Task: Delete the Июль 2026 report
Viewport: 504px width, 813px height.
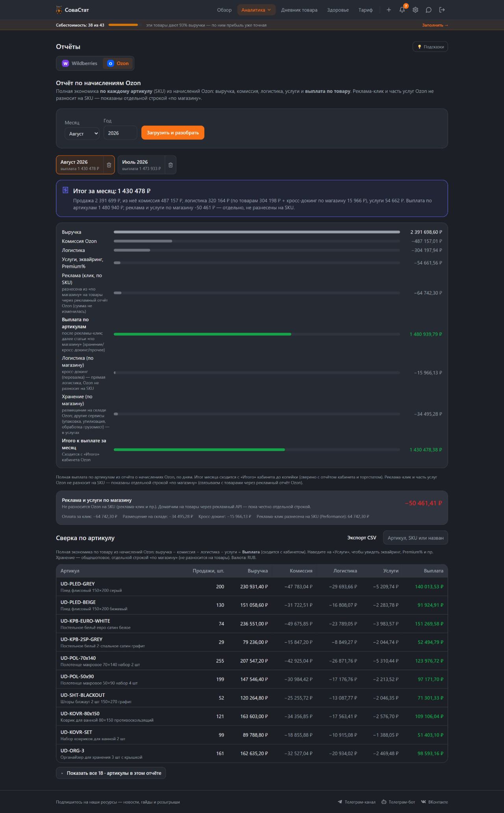Action: point(170,165)
